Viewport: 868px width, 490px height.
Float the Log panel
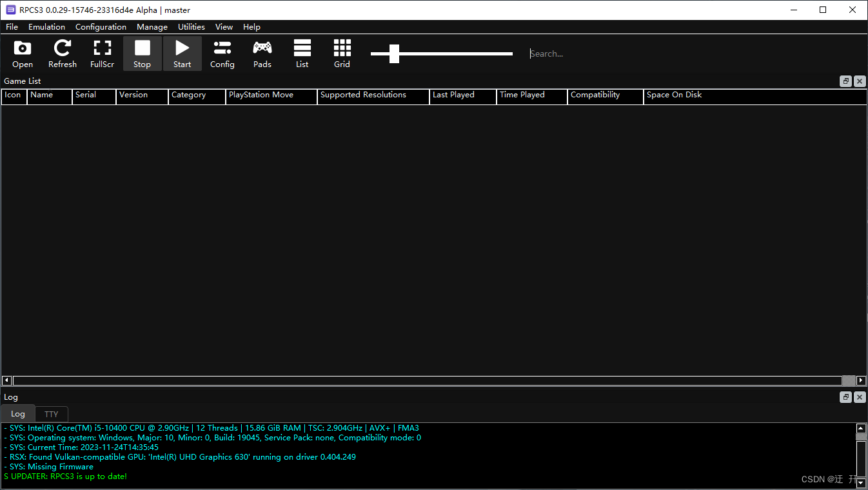(x=845, y=397)
